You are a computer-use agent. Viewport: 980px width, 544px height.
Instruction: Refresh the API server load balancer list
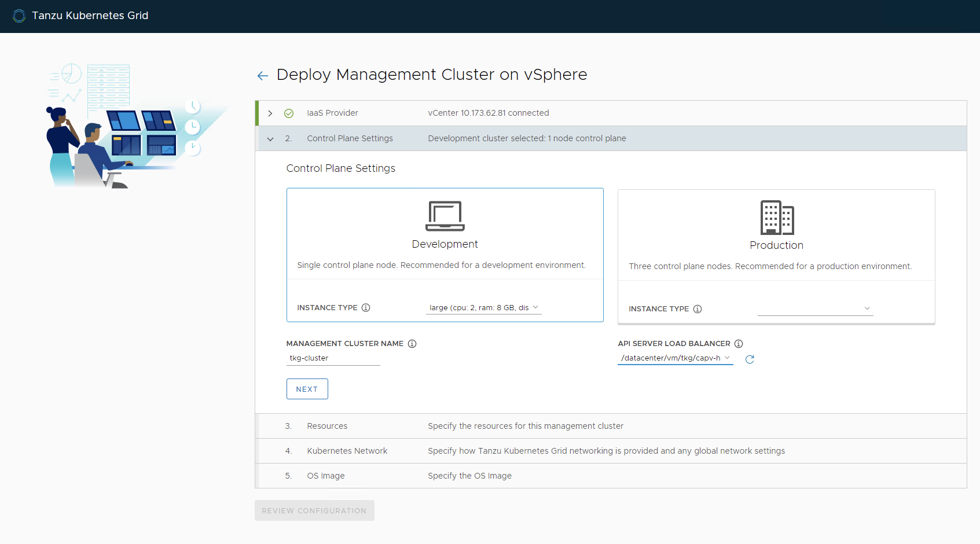pyautogui.click(x=750, y=359)
